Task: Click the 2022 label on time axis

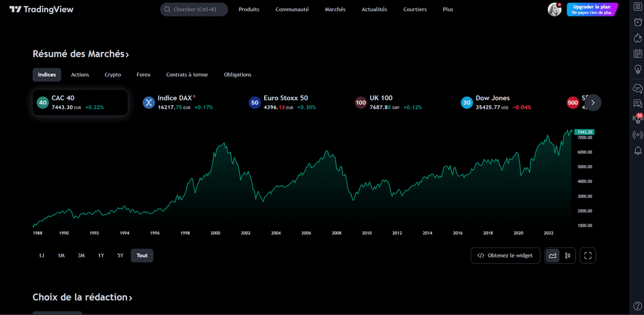Action: click(549, 233)
